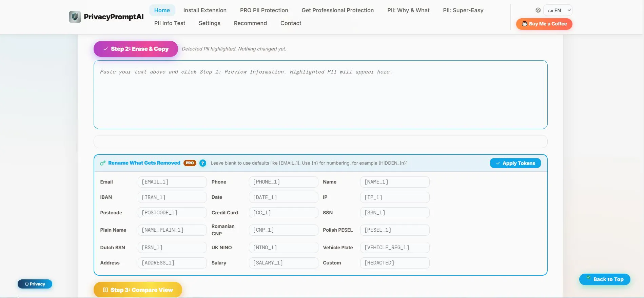
Task: Click the Email token input field
Action: tap(172, 182)
